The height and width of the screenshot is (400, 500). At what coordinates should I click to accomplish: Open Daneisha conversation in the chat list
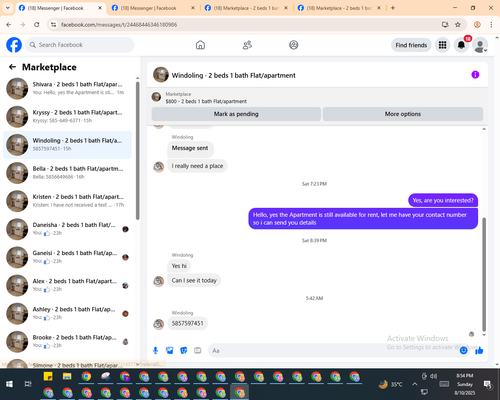point(67,229)
